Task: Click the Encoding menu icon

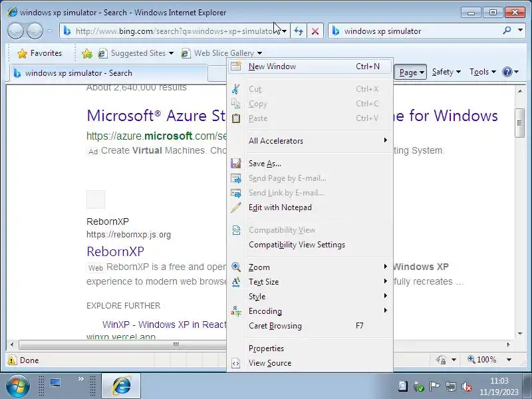Action: point(236,311)
